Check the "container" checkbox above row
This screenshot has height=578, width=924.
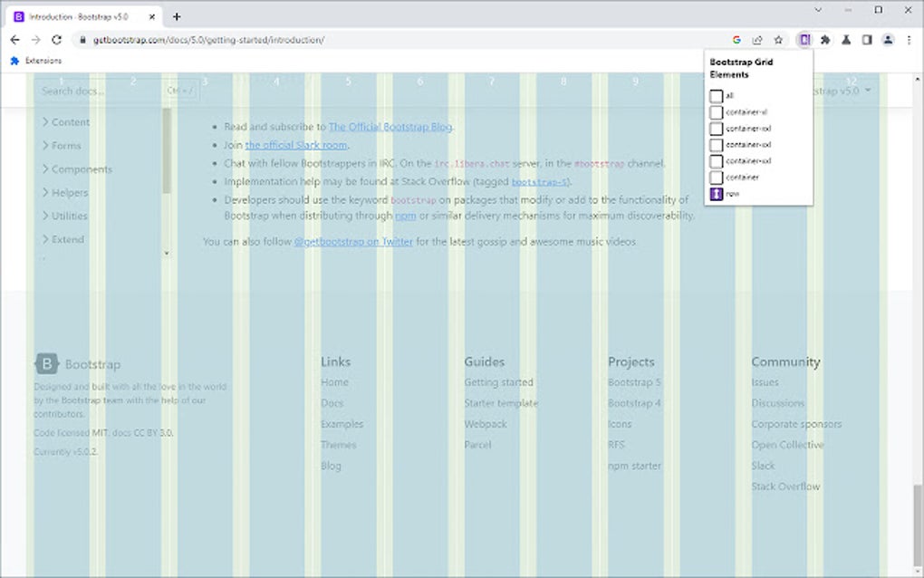[716, 178]
